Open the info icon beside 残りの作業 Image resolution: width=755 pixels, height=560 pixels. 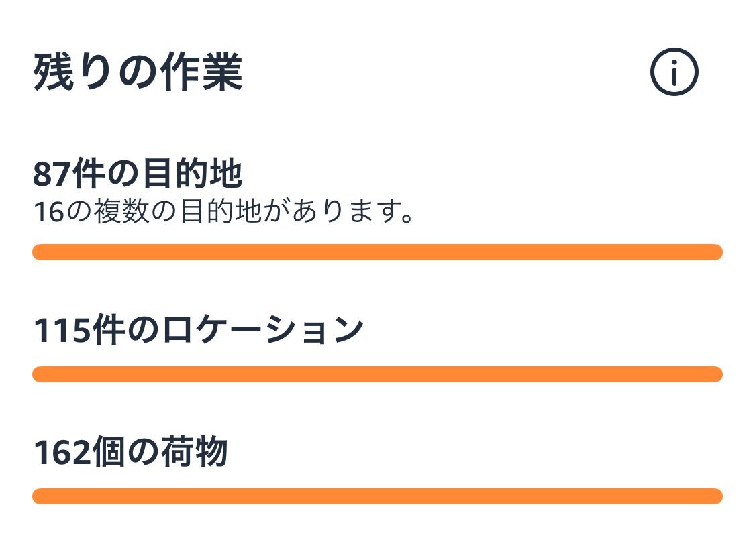click(x=674, y=72)
